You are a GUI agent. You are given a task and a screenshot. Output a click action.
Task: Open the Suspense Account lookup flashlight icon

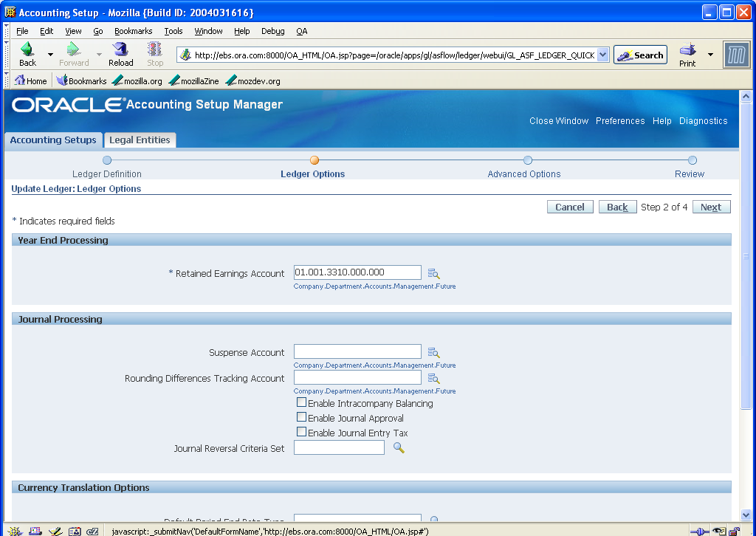(x=434, y=351)
